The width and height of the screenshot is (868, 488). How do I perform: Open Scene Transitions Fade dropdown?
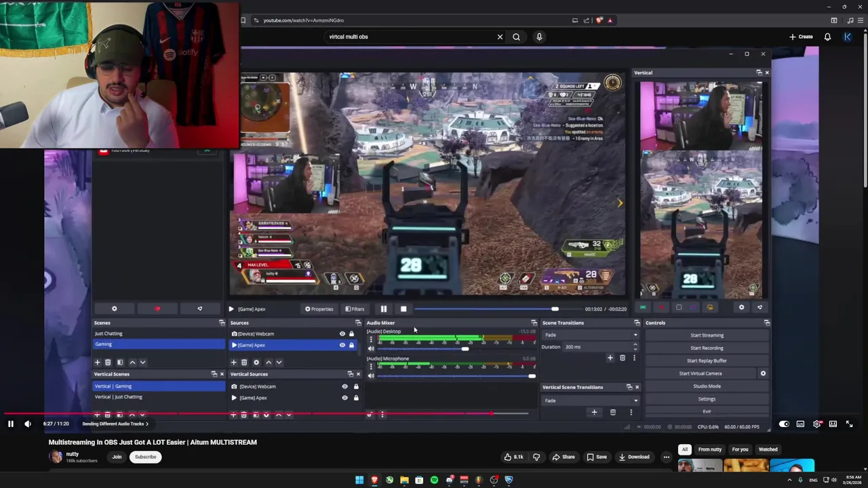point(591,335)
